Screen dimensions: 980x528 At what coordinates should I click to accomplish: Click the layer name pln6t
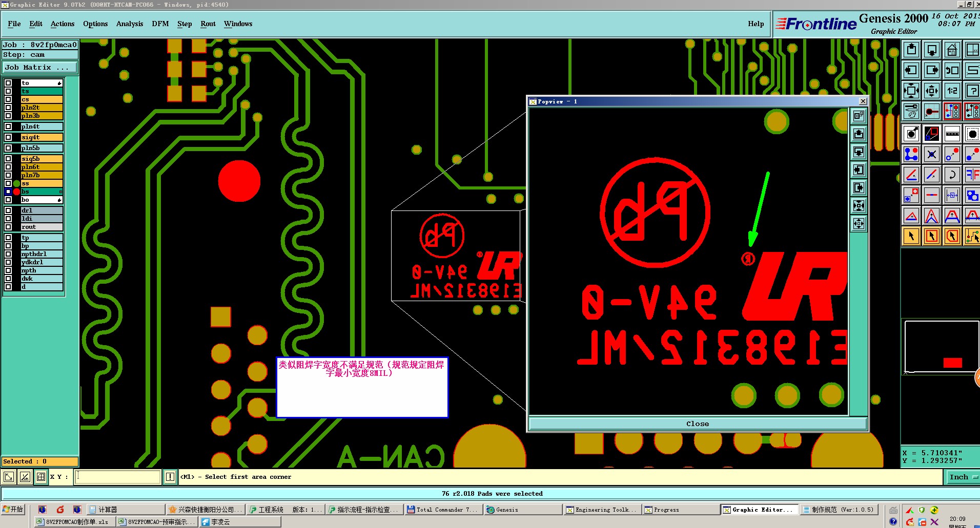(42, 167)
